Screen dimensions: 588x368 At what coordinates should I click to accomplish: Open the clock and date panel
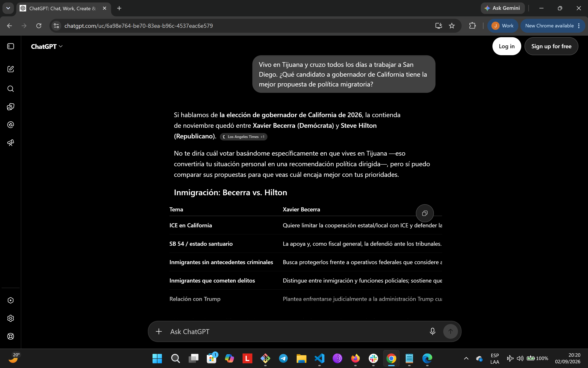[568, 359]
